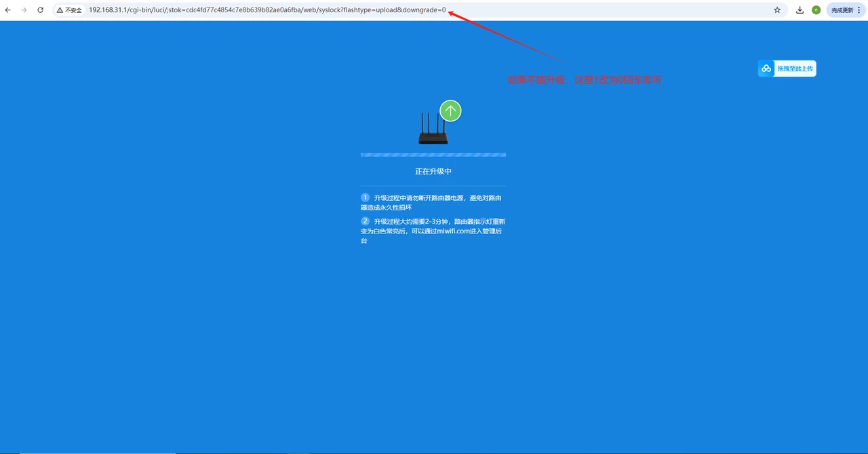This screenshot has height=454, width=868.
Task: Click the number 1 step badge
Action: (365, 197)
